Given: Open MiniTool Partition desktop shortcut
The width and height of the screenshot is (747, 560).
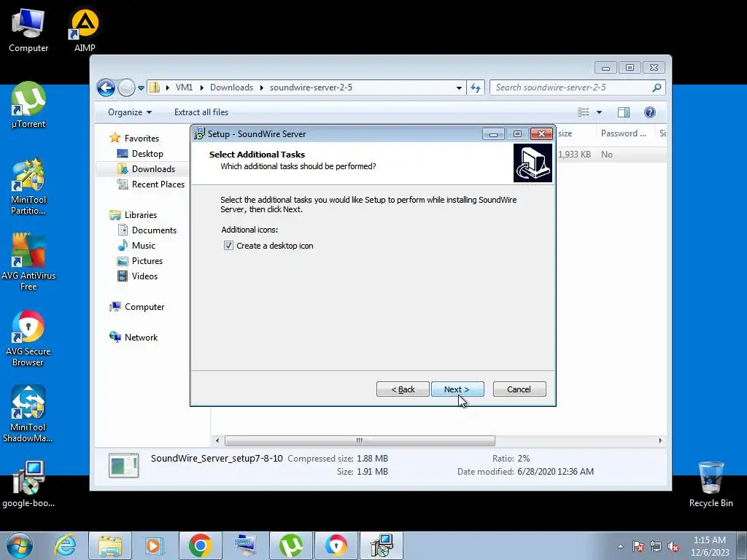Looking at the screenshot, I should pos(28,186).
